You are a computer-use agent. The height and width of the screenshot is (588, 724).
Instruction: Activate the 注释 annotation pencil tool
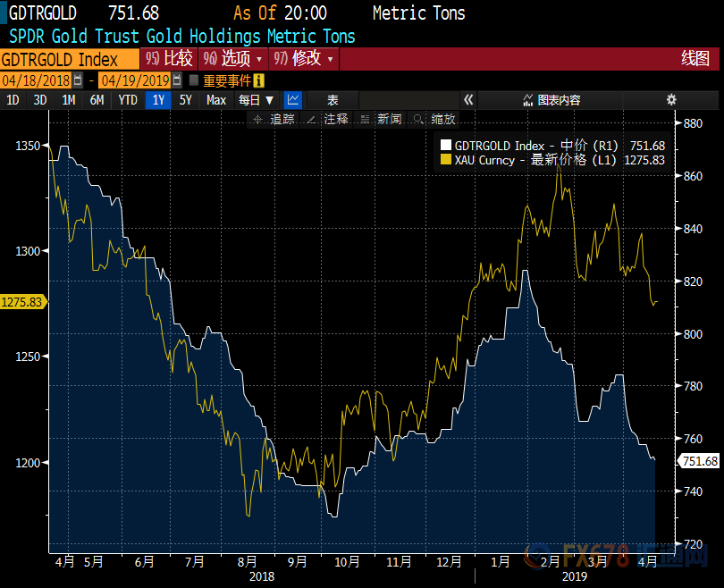327,120
